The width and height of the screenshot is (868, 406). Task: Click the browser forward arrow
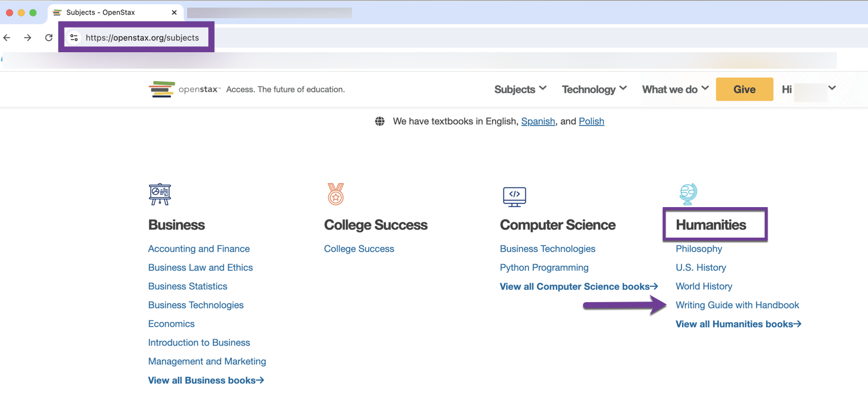point(28,38)
